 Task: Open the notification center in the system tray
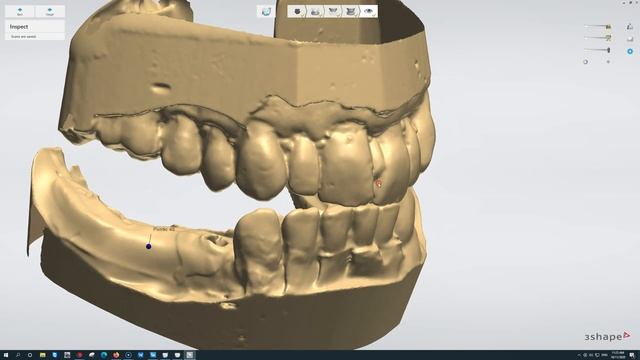click(632, 356)
